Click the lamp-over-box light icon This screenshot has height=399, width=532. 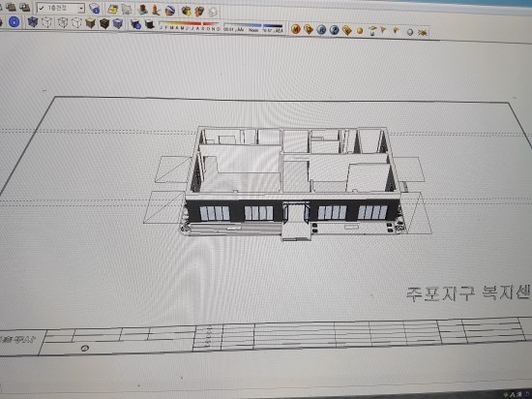click(372, 31)
